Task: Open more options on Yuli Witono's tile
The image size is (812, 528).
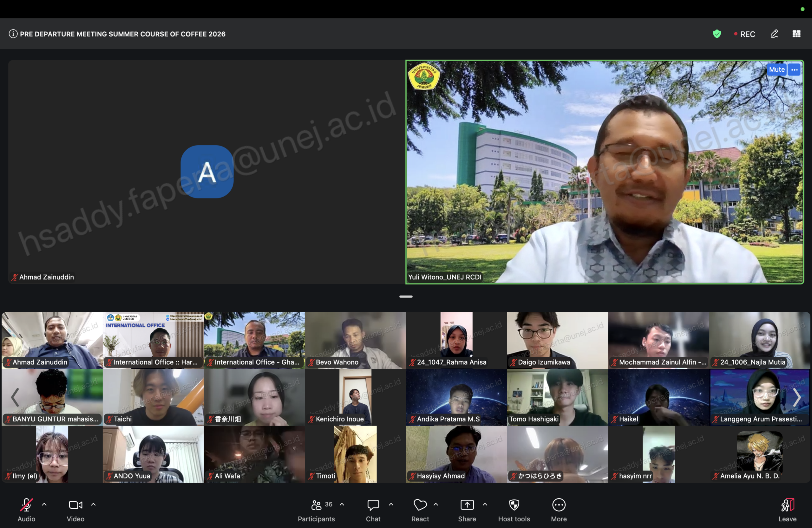Action: tap(794, 69)
